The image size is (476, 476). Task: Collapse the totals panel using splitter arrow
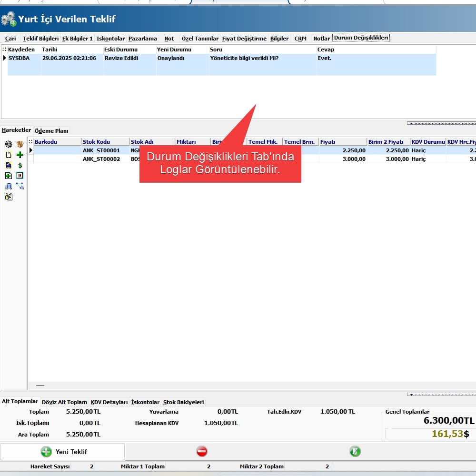coord(441,394)
